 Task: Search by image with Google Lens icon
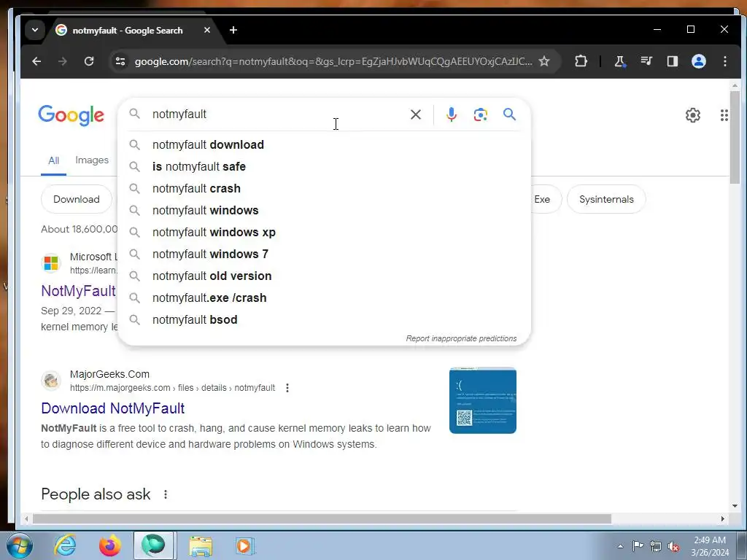click(480, 114)
